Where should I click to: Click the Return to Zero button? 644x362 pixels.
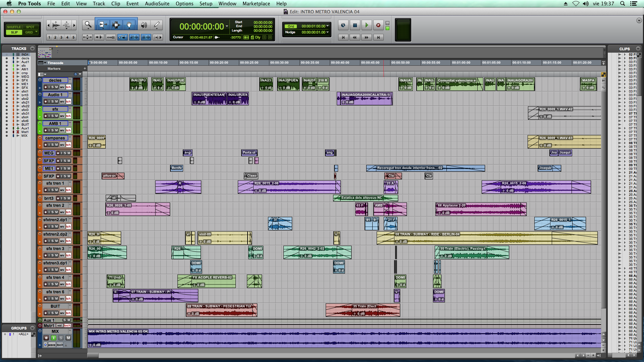point(343,37)
